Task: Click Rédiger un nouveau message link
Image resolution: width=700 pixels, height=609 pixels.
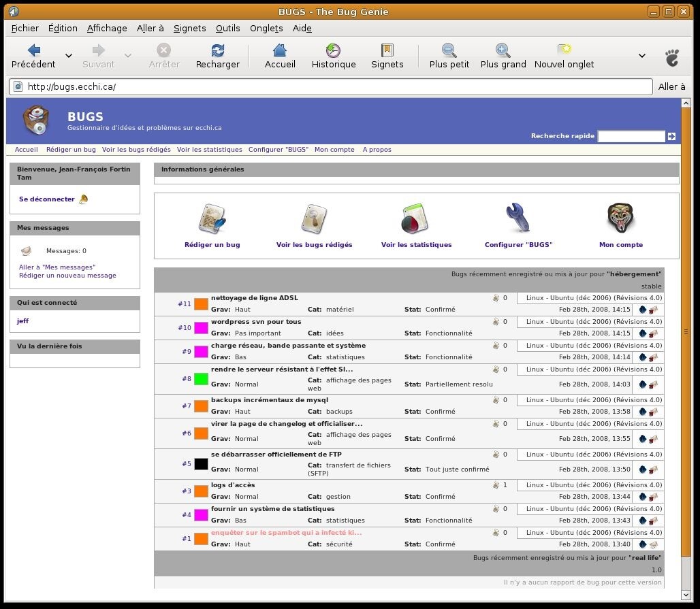Action: click(67, 276)
